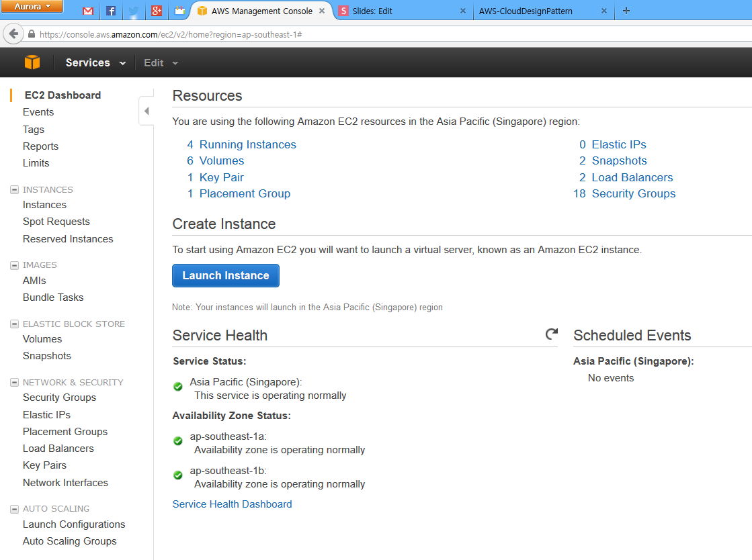Click the AWS orange cube home icon
This screenshot has width=752, height=560.
(32, 62)
